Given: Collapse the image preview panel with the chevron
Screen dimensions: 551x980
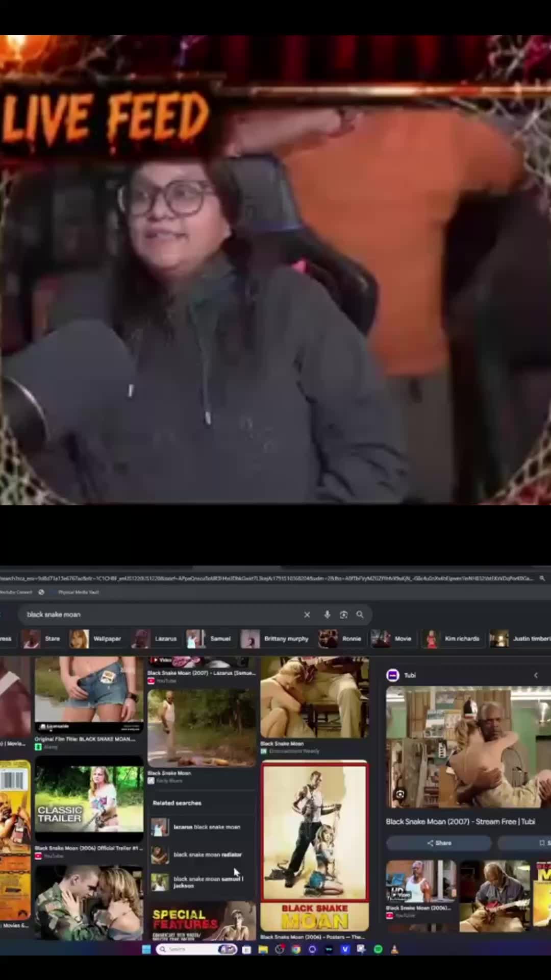Looking at the screenshot, I should tap(536, 675).
